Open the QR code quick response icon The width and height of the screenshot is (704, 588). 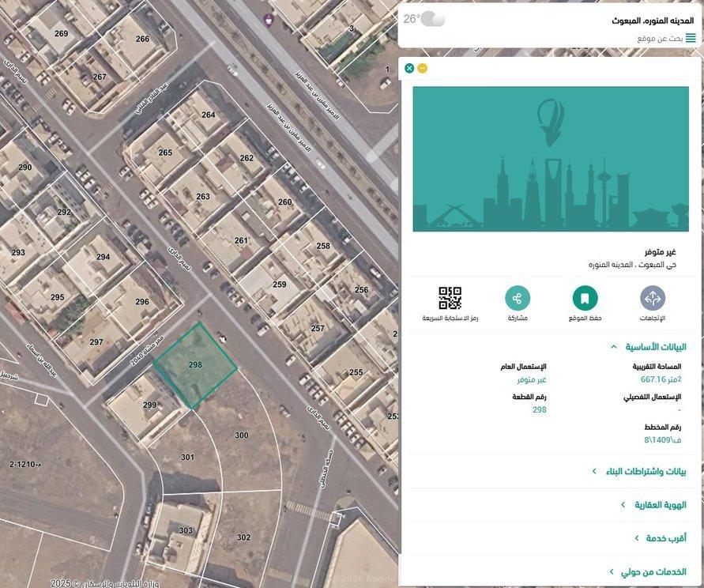point(450,298)
